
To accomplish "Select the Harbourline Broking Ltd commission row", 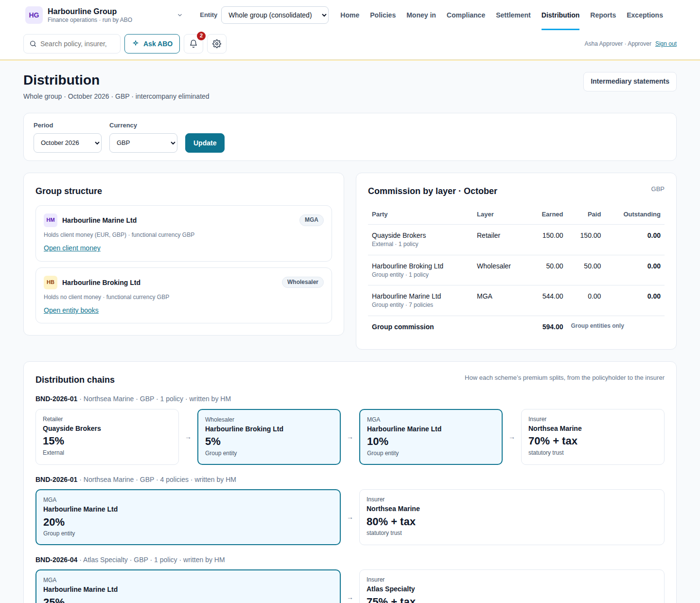I will point(516,270).
